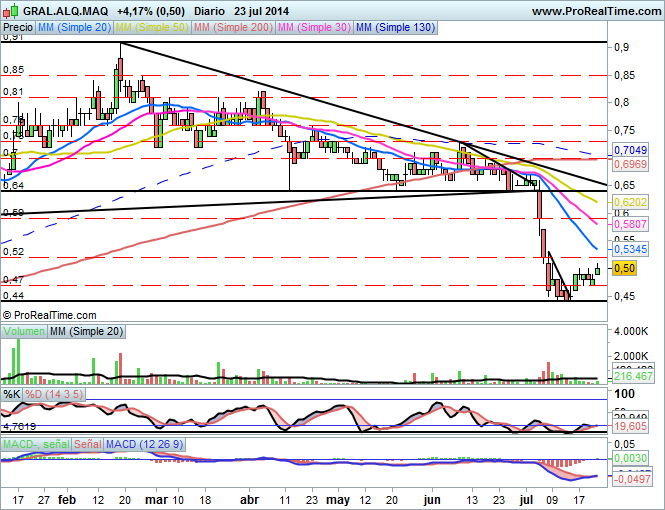Click the blue 0,5345 moving average value tag
This screenshot has height=510, width=665.
point(630,247)
